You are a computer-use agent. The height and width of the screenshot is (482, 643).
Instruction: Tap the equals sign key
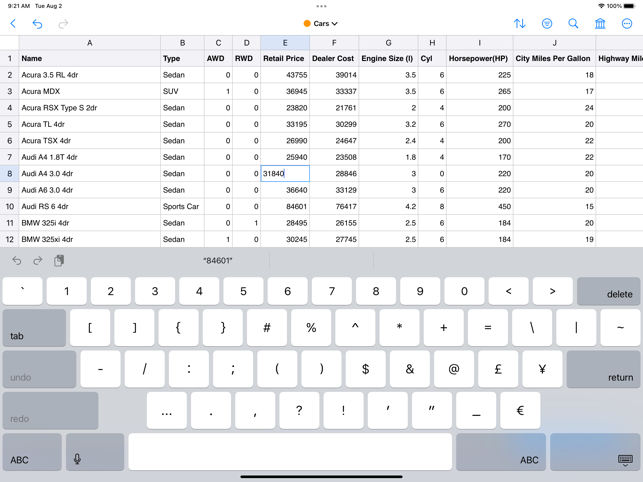pos(488,328)
